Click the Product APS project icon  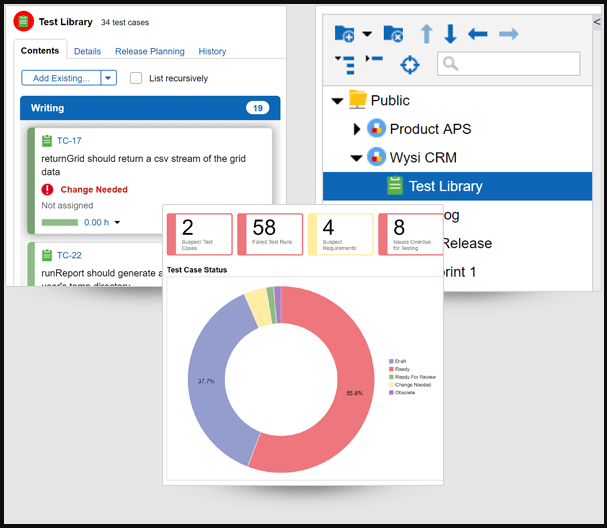[376, 128]
